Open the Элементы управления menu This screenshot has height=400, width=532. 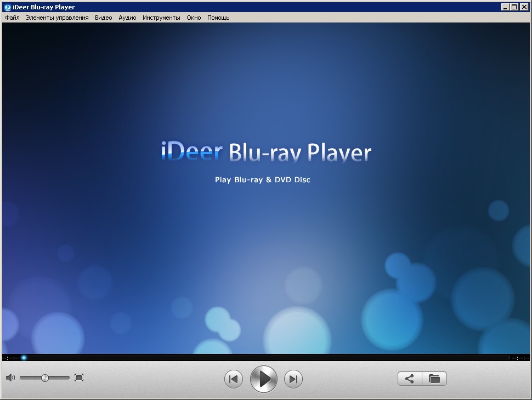57,18
